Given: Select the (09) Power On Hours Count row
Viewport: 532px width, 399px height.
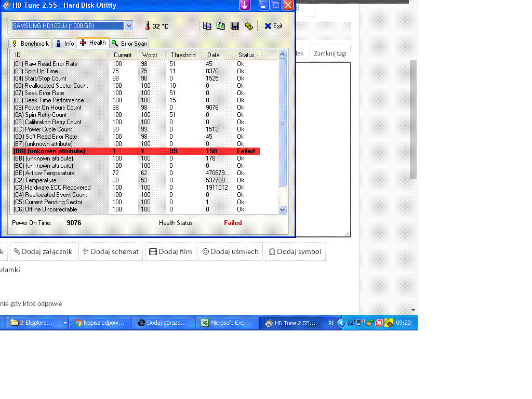Looking at the screenshot, I should pyautogui.click(x=136, y=108).
